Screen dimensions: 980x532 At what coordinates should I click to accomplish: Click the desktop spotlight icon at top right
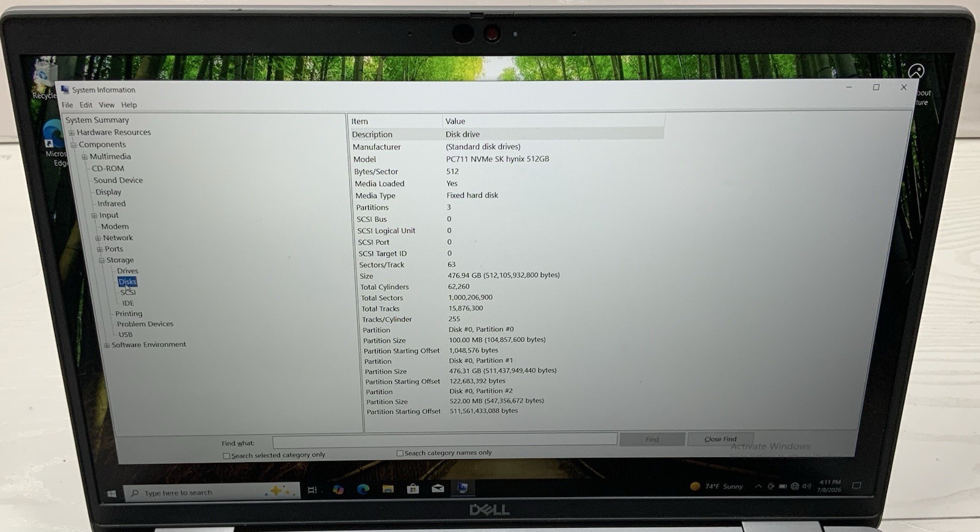tap(916, 71)
